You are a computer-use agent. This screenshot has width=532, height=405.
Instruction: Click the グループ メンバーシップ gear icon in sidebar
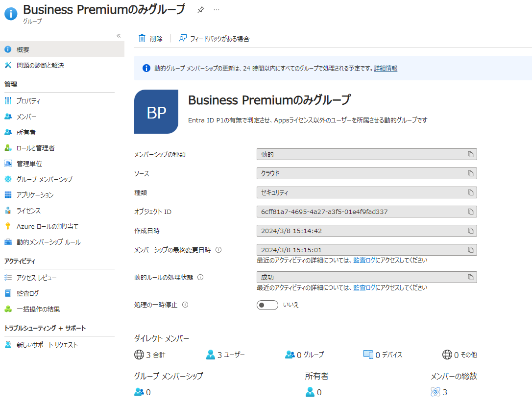(8, 179)
